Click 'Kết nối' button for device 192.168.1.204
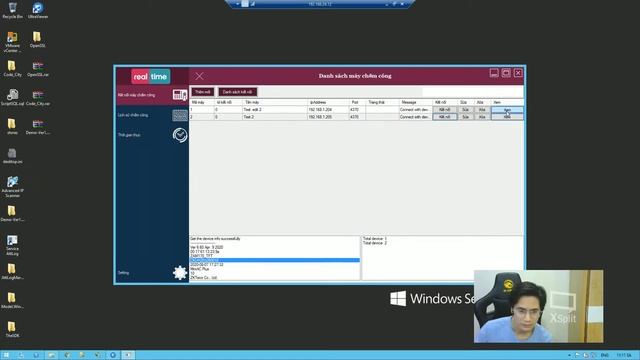 pos(444,110)
